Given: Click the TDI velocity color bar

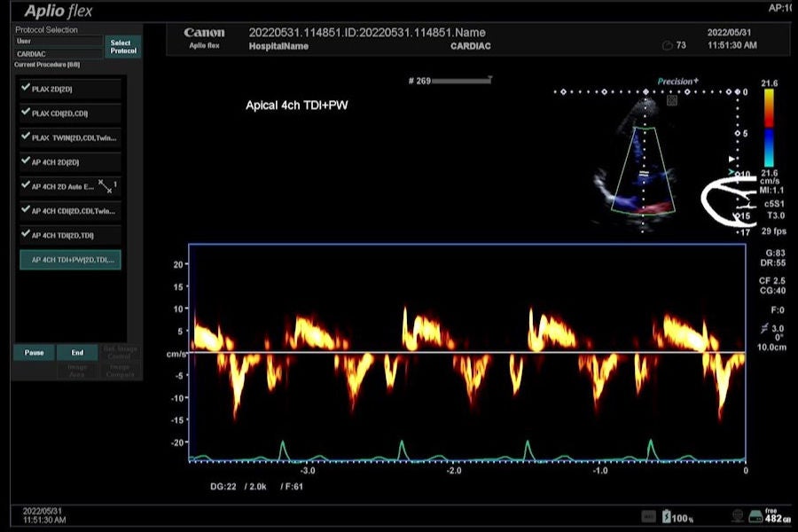Looking at the screenshot, I should click(769, 128).
